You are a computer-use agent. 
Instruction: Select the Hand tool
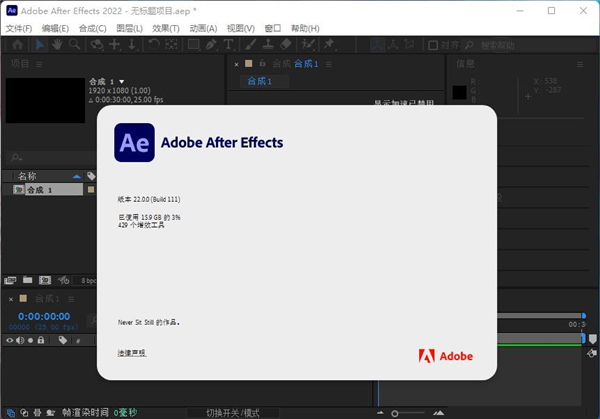pos(57,45)
